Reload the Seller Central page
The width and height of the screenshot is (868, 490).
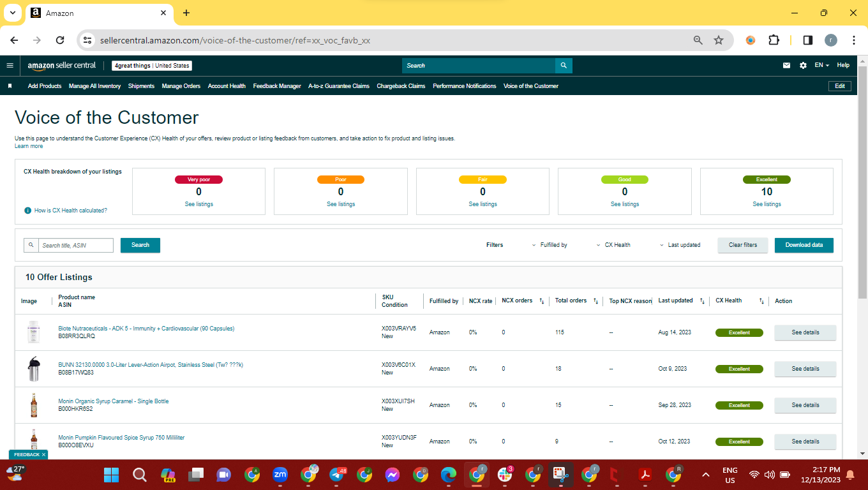(x=60, y=40)
